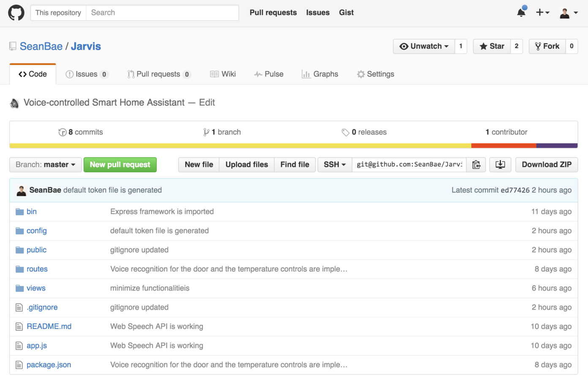Click Download ZIP button

pos(547,165)
